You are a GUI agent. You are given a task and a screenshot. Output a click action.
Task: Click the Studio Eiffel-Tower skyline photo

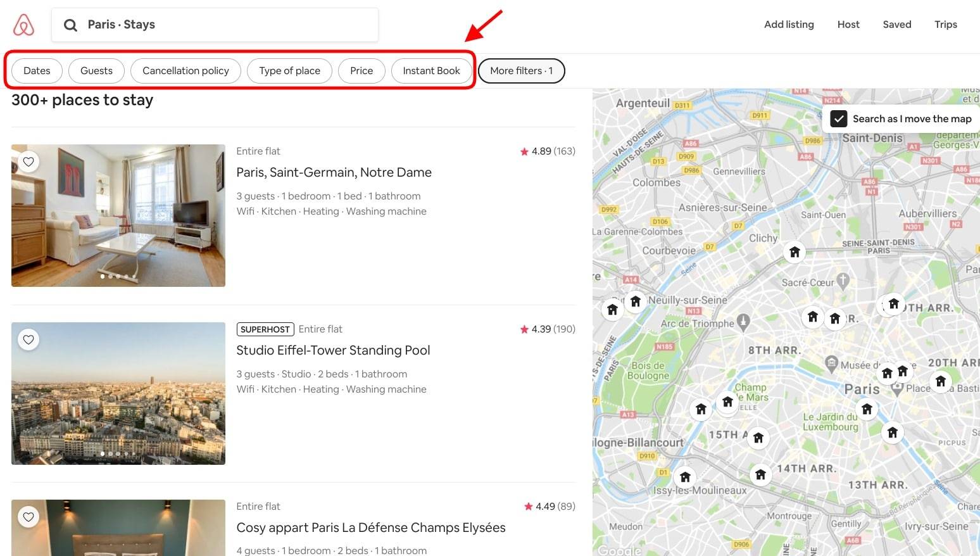118,393
